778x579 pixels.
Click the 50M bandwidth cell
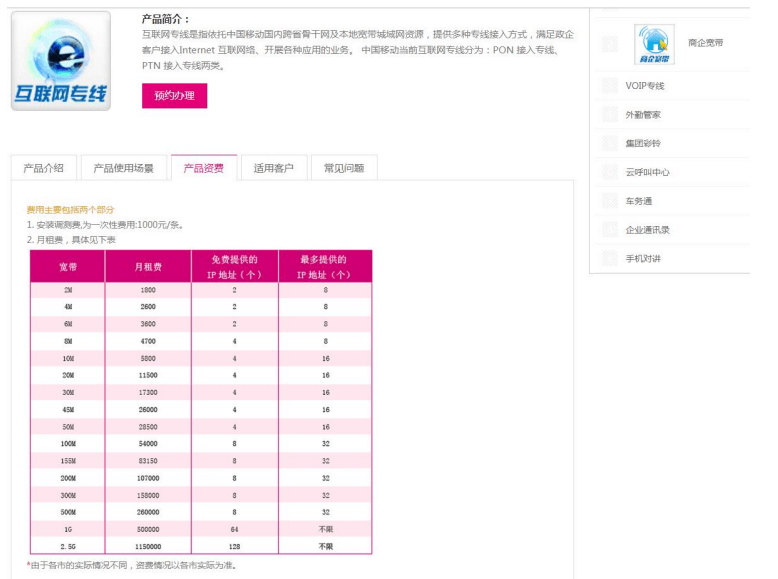click(x=68, y=427)
